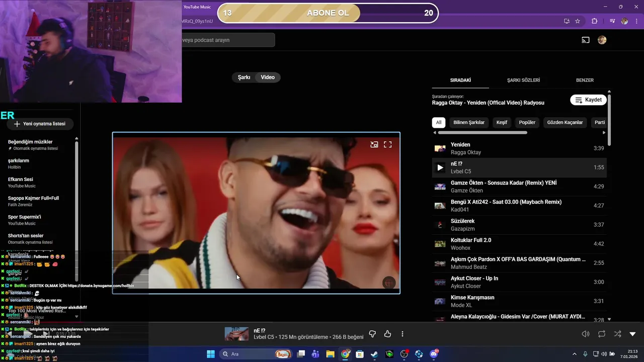Viewport: 644px width, 362px height.
Task: Open Chrome media controls icon
Action: tap(612, 21)
